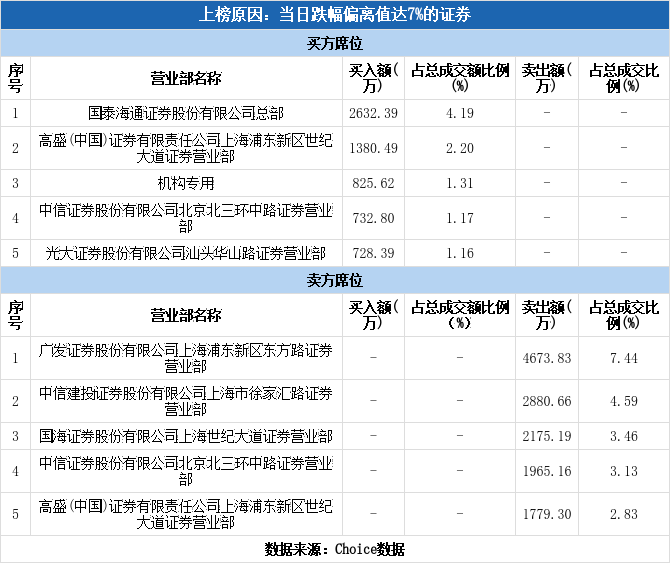670x563 pixels.
Task: Click buy ratio 2.20
Action: [460, 148]
